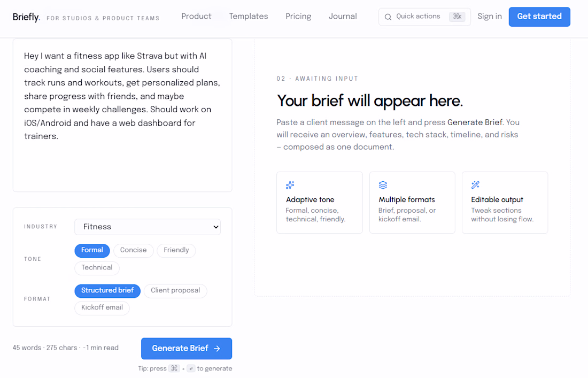Click the Sign in link
The image size is (588, 378).
tap(489, 17)
